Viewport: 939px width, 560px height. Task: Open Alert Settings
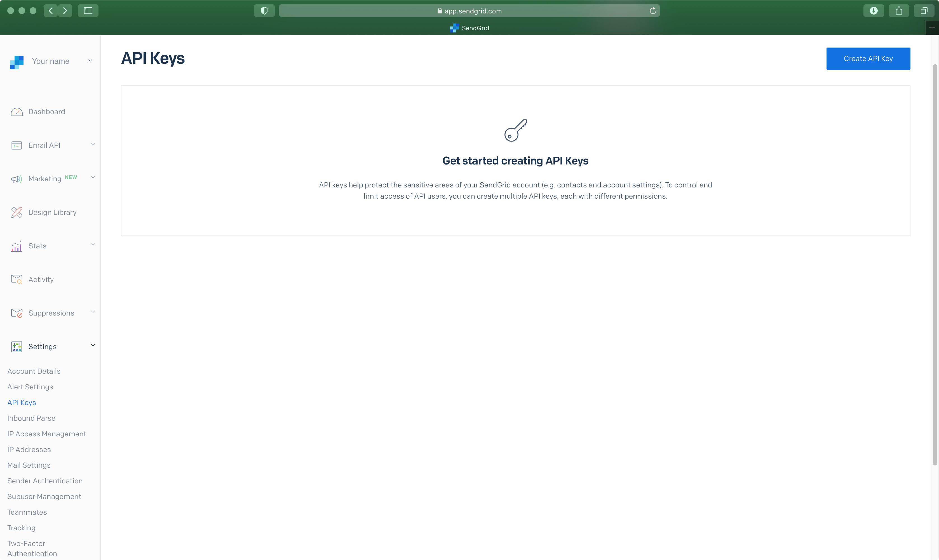[x=30, y=387]
